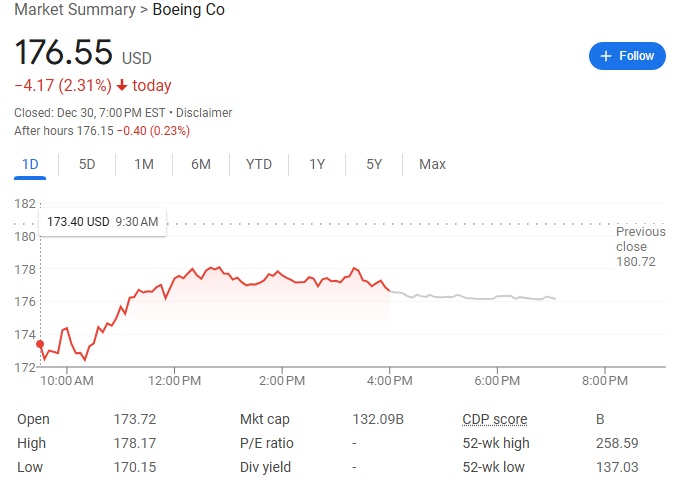Select the 6M time range tab
The image size is (698, 484).
[x=201, y=164]
